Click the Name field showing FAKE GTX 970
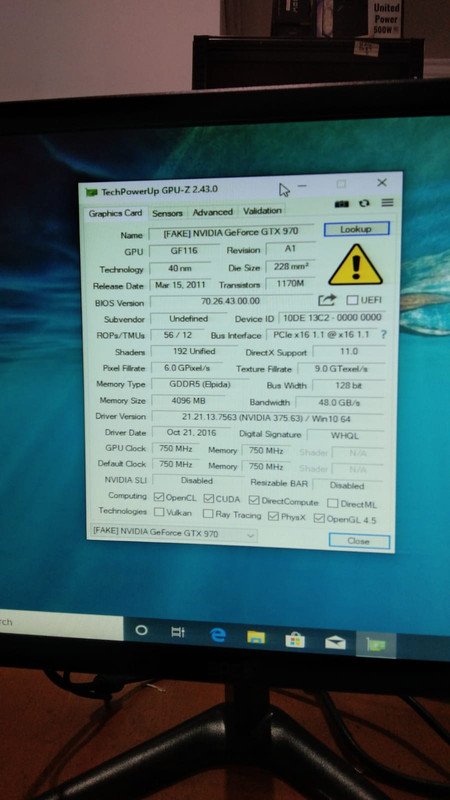This screenshot has height=800, width=450. (231, 232)
